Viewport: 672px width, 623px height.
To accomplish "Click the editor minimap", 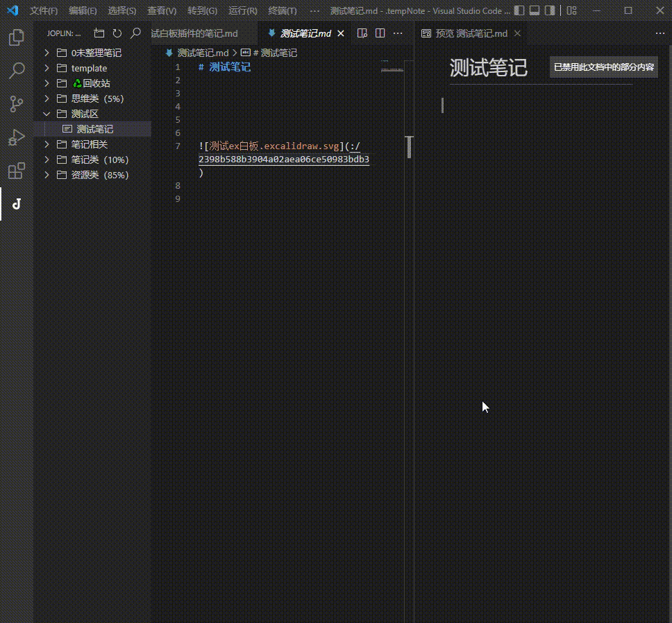I will pyautogui.click(x=392, y=67).
